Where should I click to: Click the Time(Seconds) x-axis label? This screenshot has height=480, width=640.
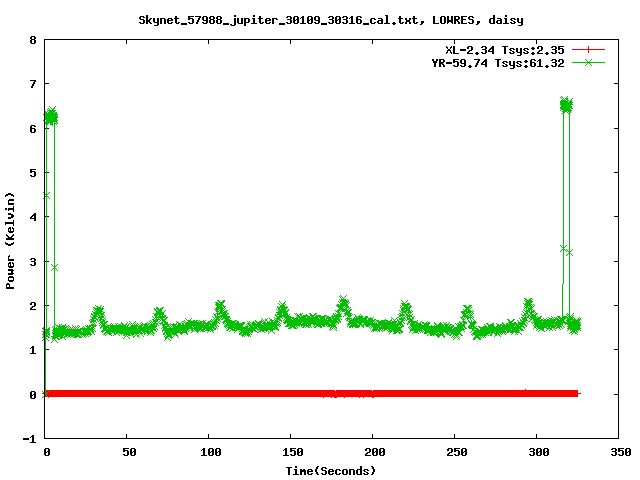pyautogui.click(x=330, y=471)
